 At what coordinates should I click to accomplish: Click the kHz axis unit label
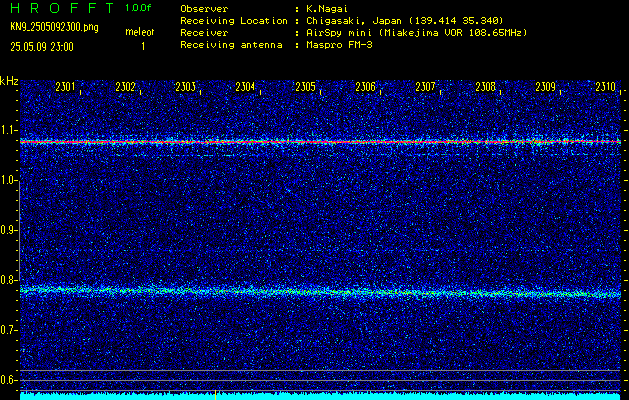click(9, 81)
